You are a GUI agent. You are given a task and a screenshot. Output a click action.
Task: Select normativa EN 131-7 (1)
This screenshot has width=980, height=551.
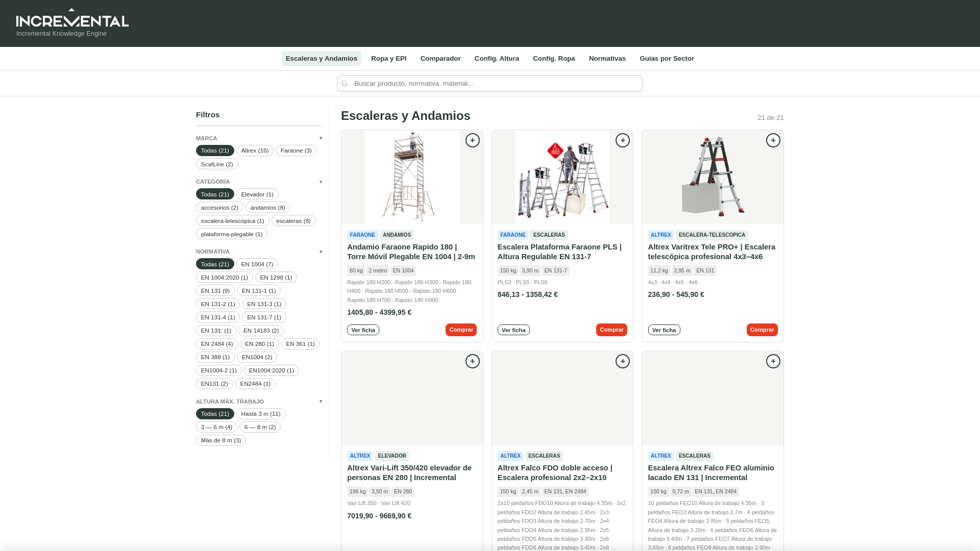click(264, 317)
